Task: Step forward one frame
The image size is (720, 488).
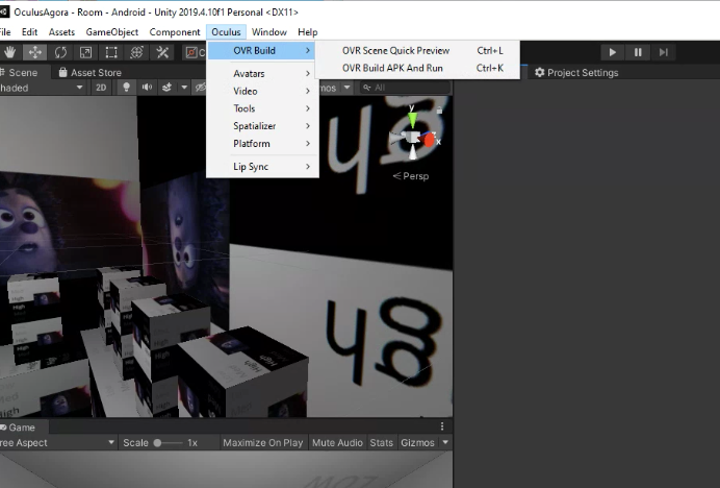Action: [663, 52]
